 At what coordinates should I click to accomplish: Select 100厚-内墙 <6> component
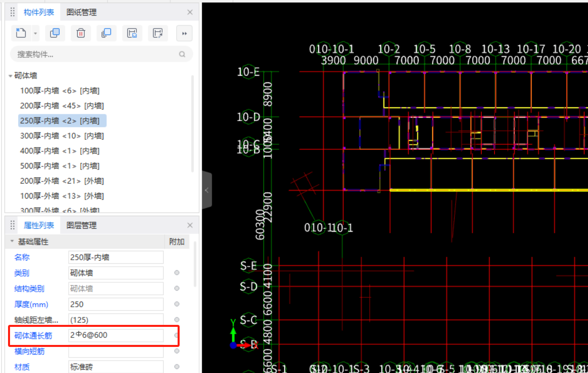tap(60, 91)
